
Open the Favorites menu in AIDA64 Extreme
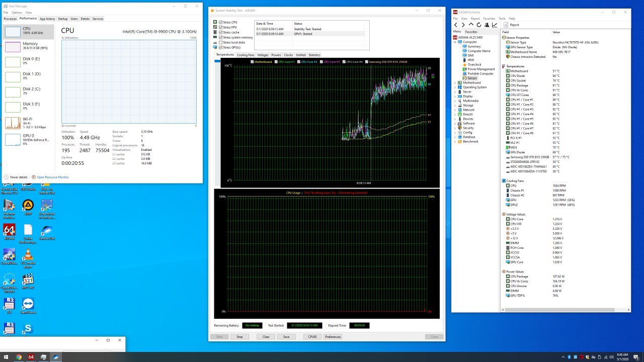489,19
